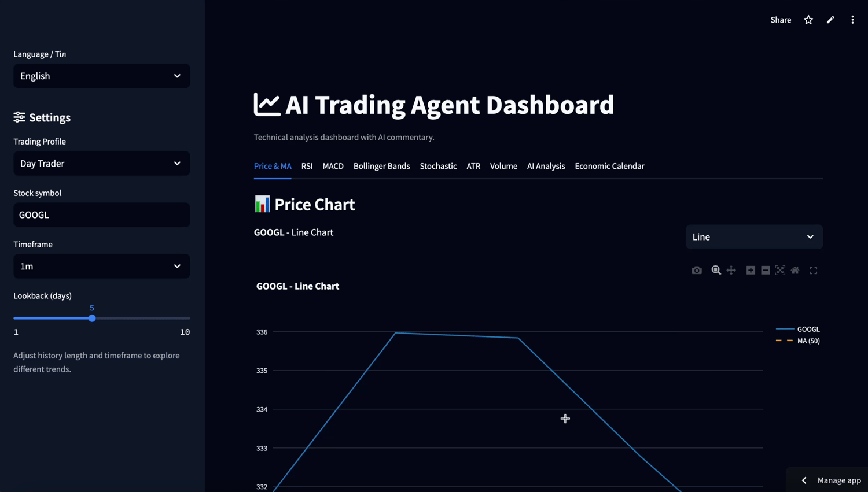View the chart in fullscreen
Screen dimensions: 868x492
click(x=813, y=271)
